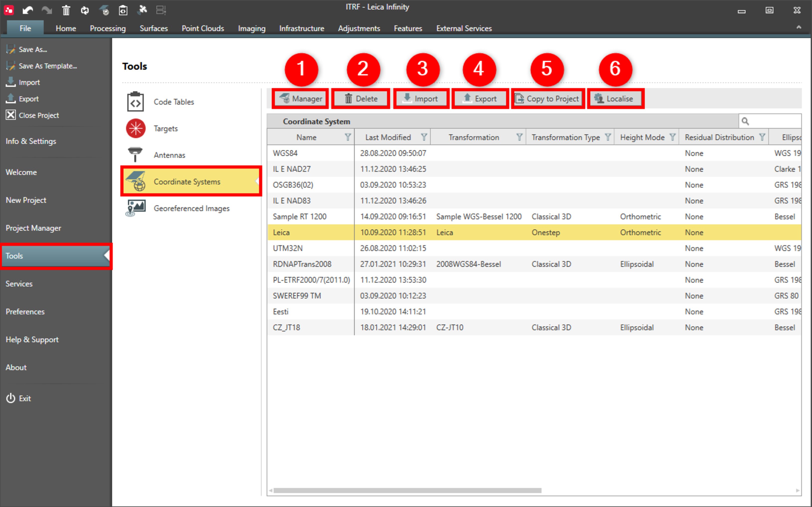Click the trash bin icon in title bar
Screen dimensions: 812x507
coord(66,10)
